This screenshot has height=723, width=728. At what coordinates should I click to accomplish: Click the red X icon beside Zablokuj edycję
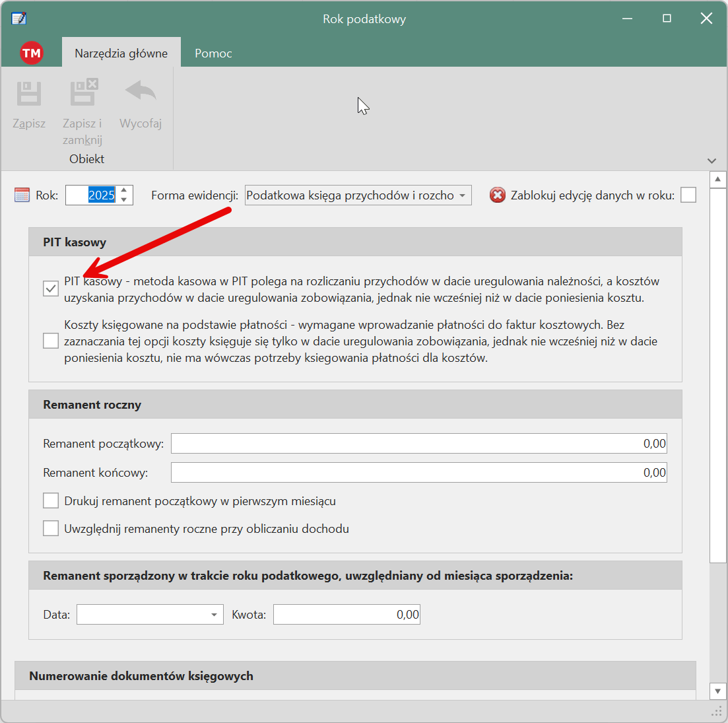tap(498, 195)
